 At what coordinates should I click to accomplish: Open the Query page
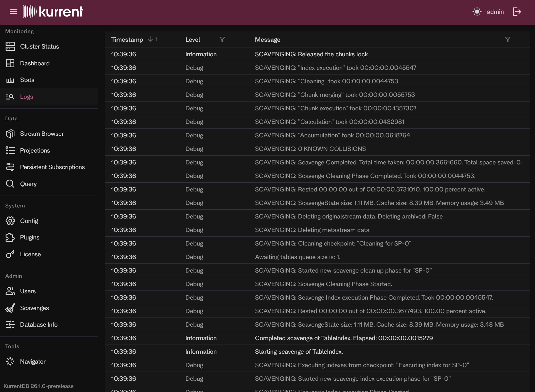pyautogui.click(x=28, y=184)
